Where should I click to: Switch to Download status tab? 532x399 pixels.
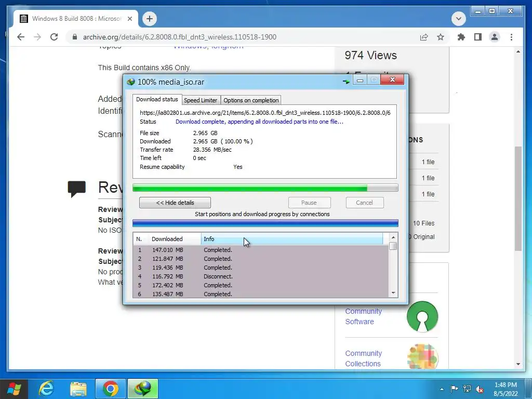click(x=157, y=99)
